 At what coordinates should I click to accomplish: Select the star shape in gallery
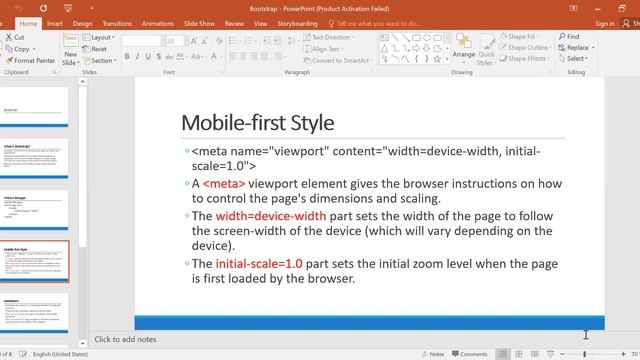point(437,59)
